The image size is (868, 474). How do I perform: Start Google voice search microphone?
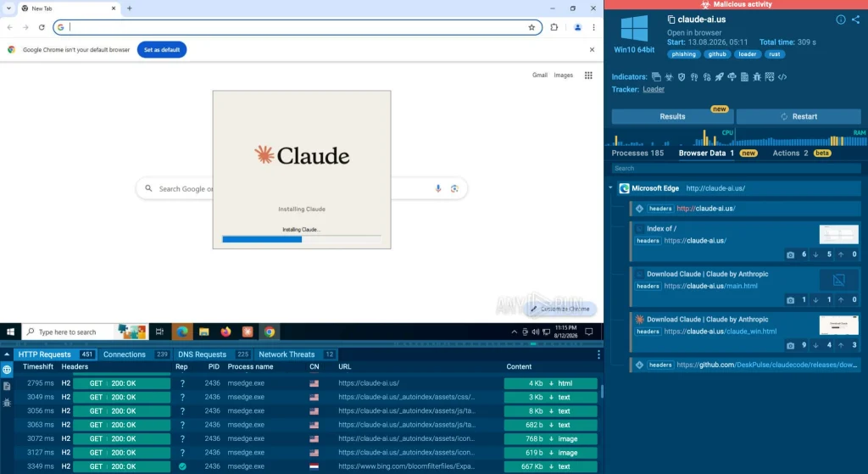coord(438,189)
